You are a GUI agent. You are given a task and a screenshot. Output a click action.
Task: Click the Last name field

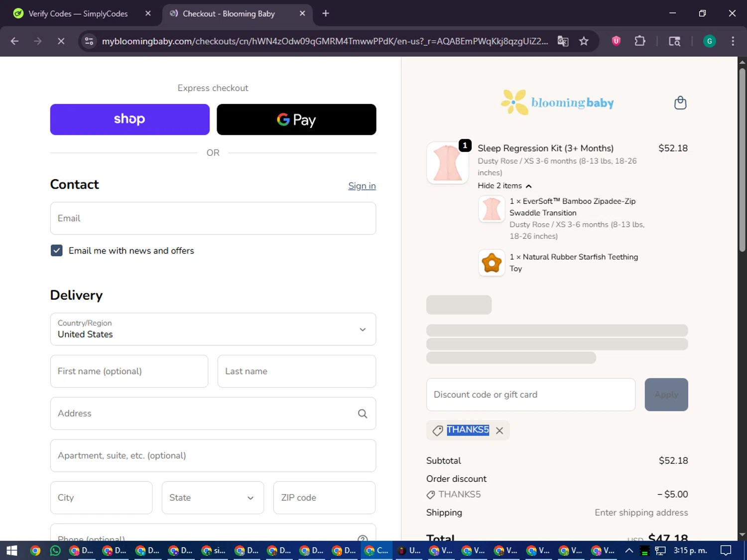tap(297, 371)
